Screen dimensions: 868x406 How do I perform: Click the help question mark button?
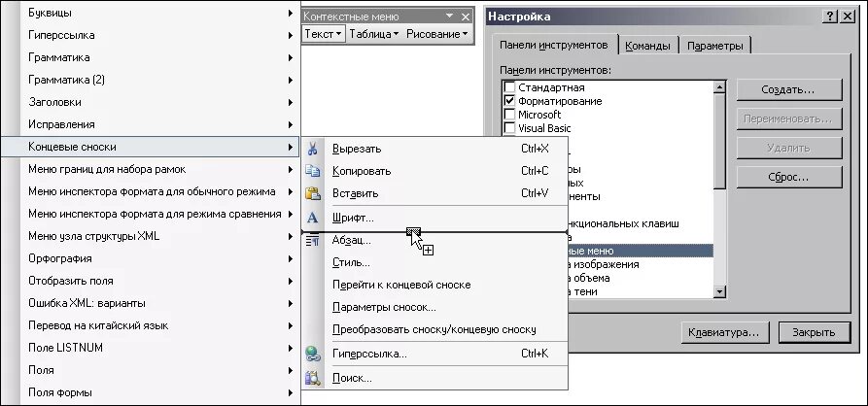point(830,17)
